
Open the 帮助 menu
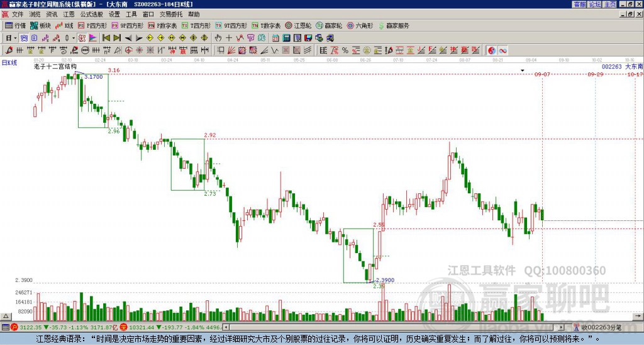tap(194, 14)
